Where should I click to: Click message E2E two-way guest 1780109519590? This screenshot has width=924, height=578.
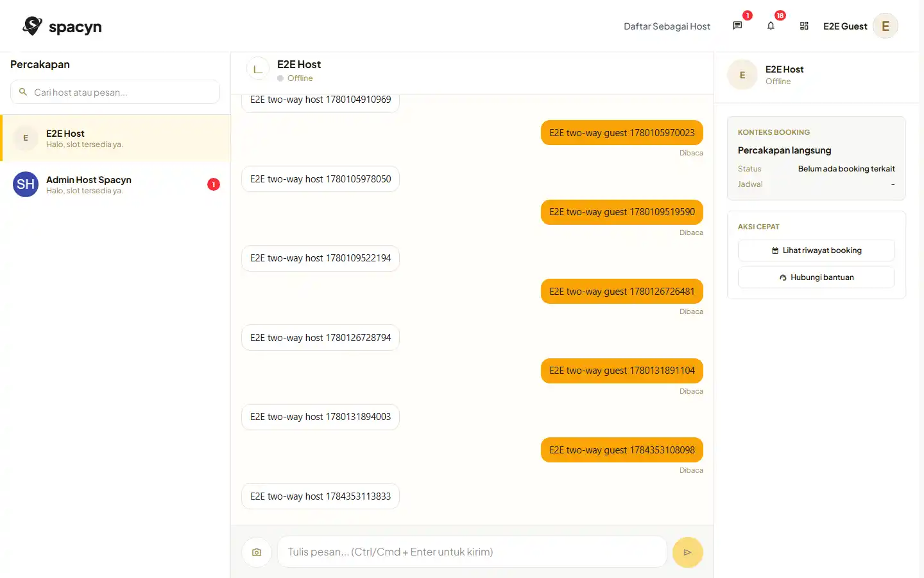pos(622,212)
